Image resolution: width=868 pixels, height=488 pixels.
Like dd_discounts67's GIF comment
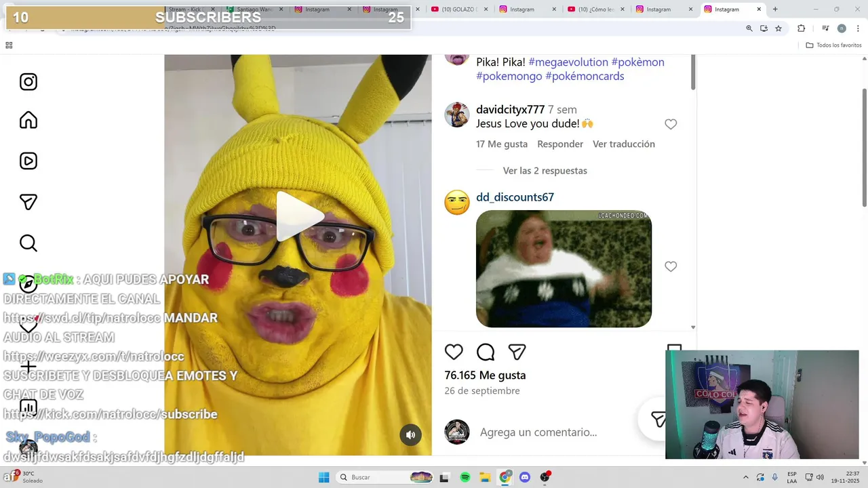[671, 266]
